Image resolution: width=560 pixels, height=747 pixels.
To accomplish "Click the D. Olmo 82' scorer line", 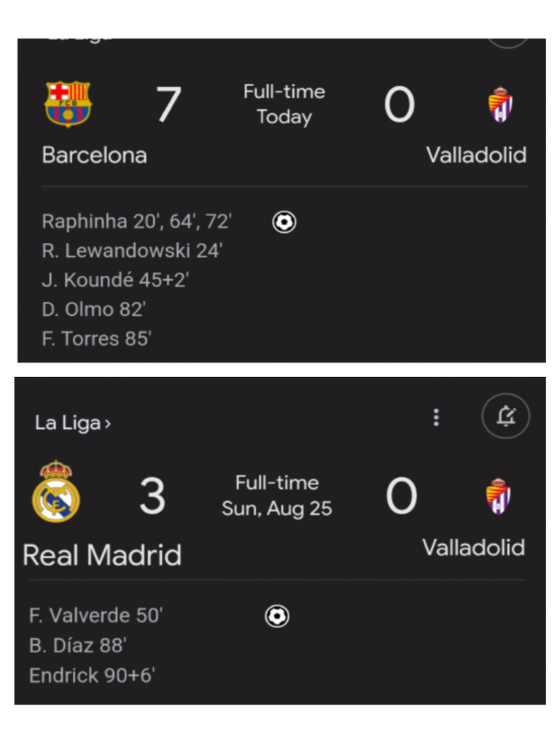I will click(93, 309).
